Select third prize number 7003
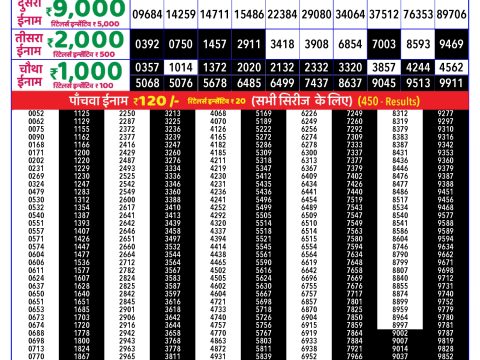The height and width of the screenshot is (360, 480). click(384, 44)
